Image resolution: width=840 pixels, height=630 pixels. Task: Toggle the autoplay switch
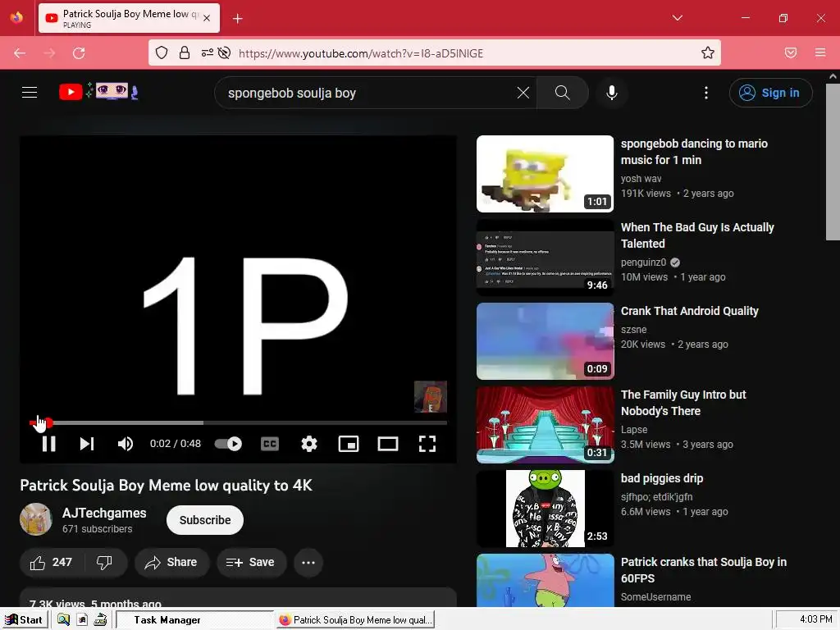(228, 444)
